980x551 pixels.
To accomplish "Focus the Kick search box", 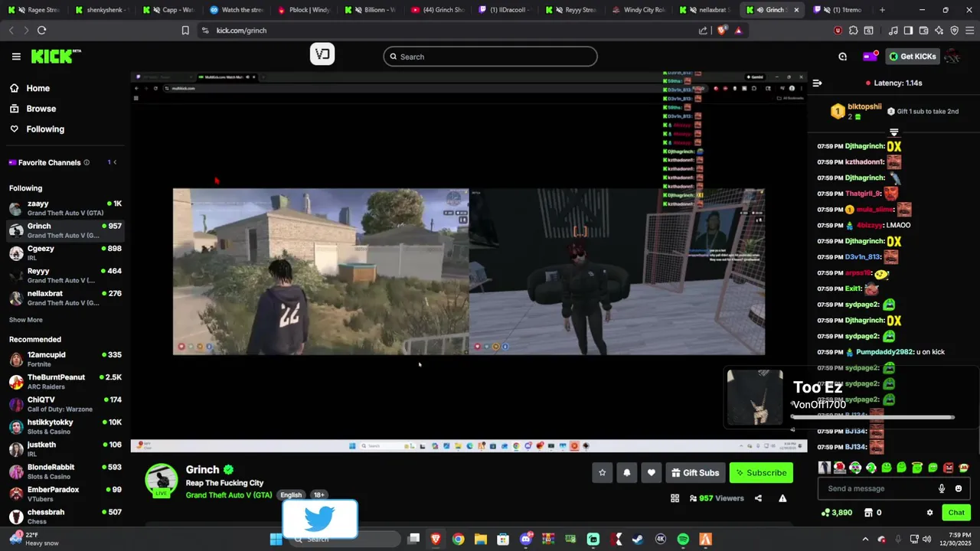I will [x=490, y=57].
